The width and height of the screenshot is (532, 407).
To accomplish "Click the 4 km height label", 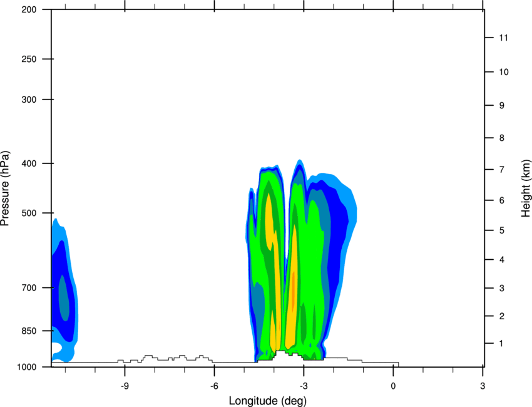I will click(502, 260).
